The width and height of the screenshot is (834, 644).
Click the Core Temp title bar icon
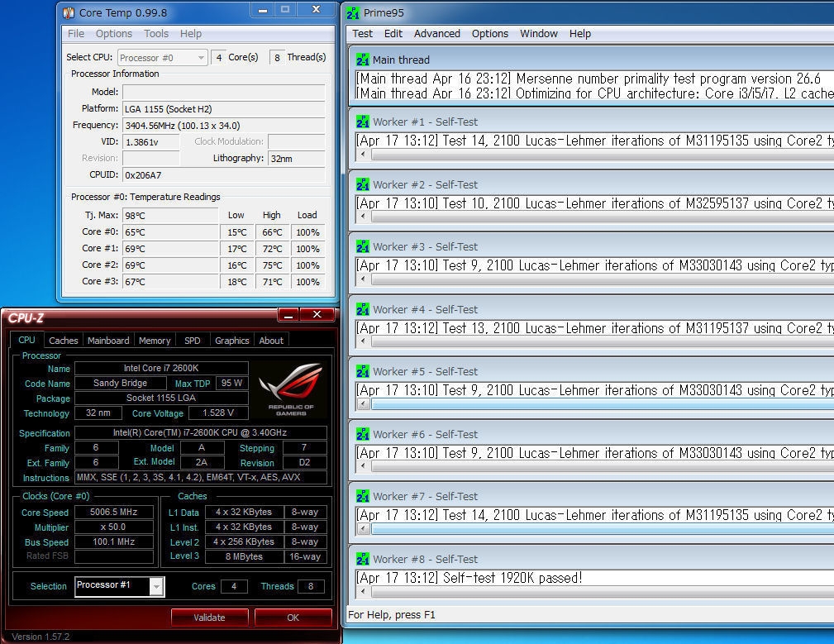pos(69,12)
